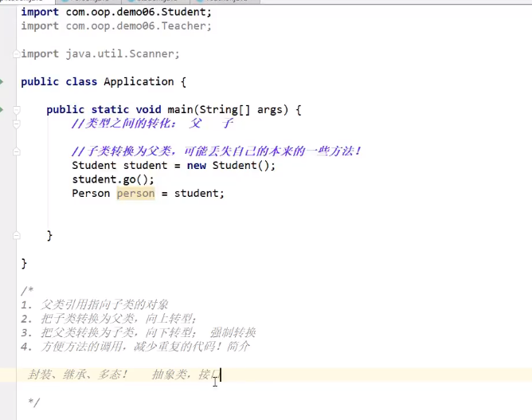Click the main method name
Viewport: 532px width, 420px height.
180,110
